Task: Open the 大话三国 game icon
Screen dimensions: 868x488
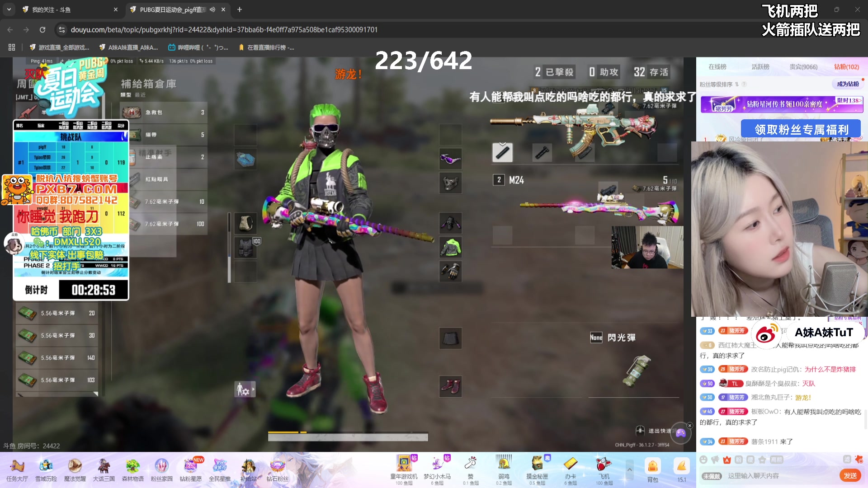Action: pyautogui.click(x=104, y=469)
